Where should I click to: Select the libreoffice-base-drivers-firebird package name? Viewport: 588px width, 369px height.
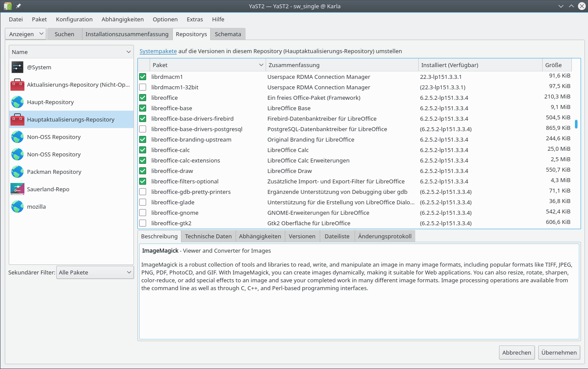192,118
